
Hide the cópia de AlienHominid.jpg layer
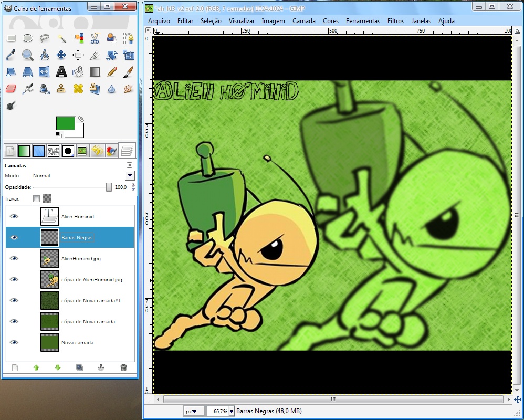14,279
